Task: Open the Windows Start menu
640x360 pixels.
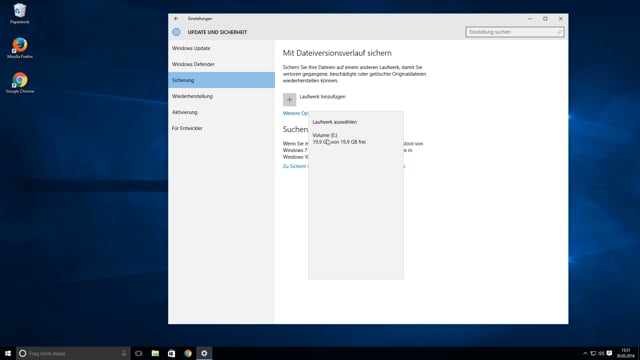Action: 8,353
